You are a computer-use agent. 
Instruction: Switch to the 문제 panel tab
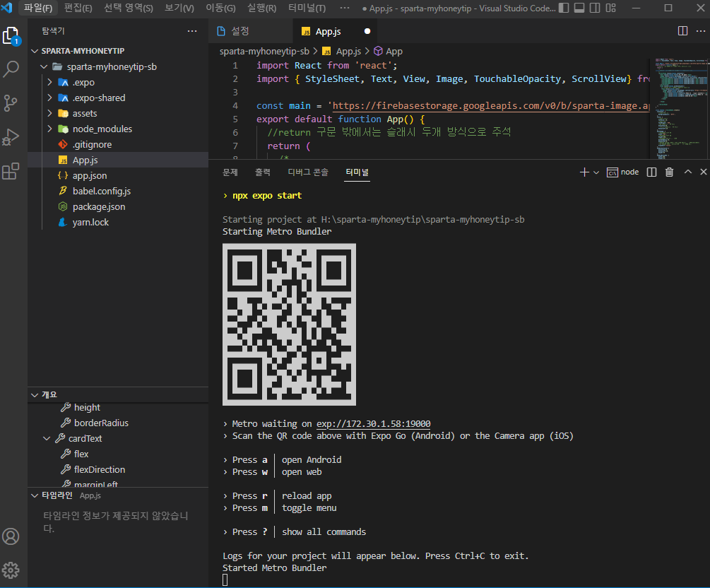point(230,172)
